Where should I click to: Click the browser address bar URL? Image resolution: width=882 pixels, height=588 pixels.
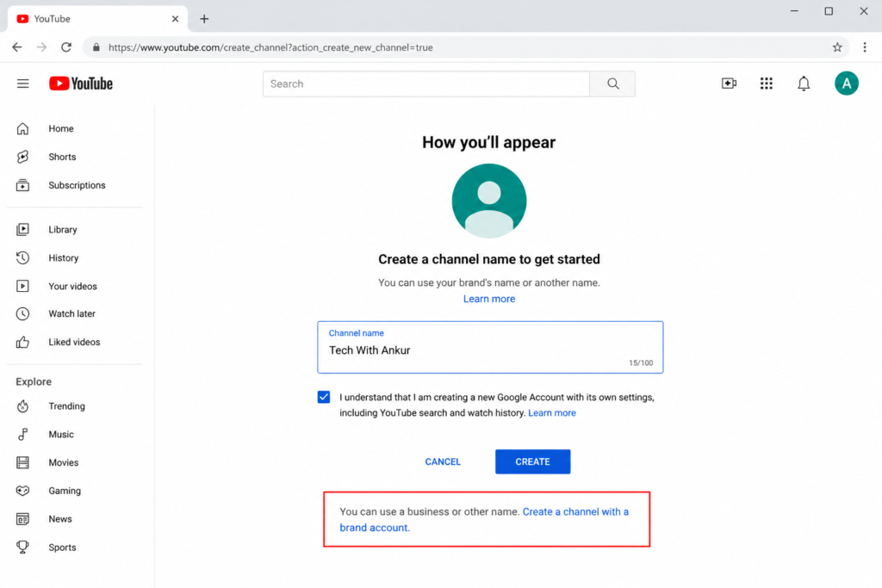270,47
